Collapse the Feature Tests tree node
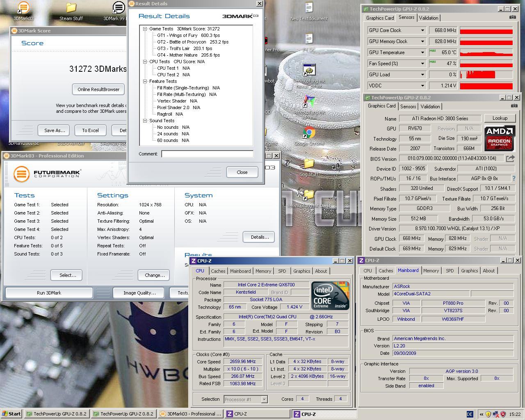 point(145,81)
